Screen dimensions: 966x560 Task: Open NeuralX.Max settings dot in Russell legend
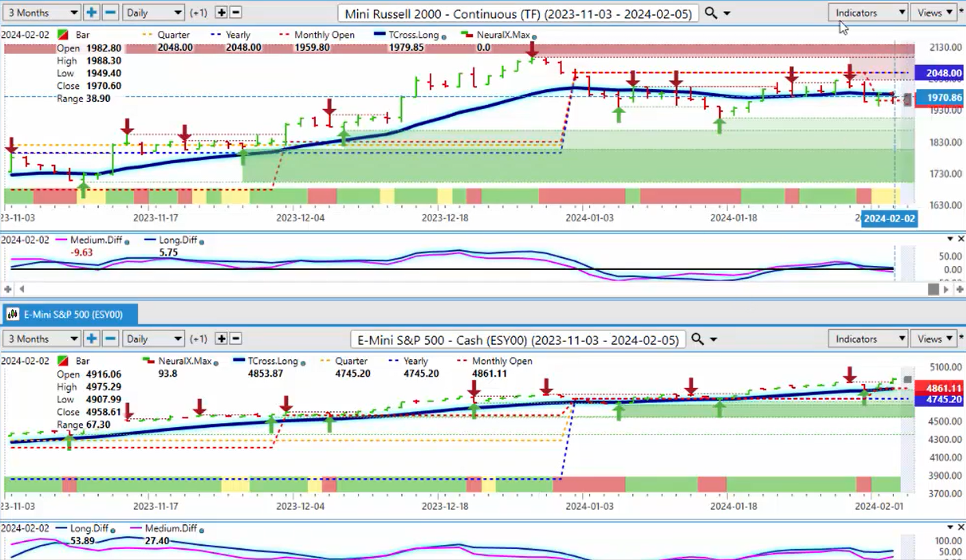point(534,36)
